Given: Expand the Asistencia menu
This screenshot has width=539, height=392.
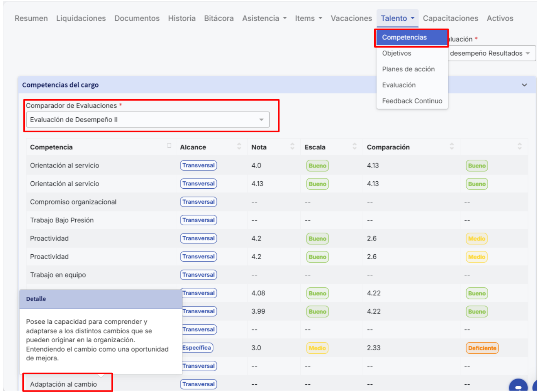Looking at the screenshot, I should point(264,18).
